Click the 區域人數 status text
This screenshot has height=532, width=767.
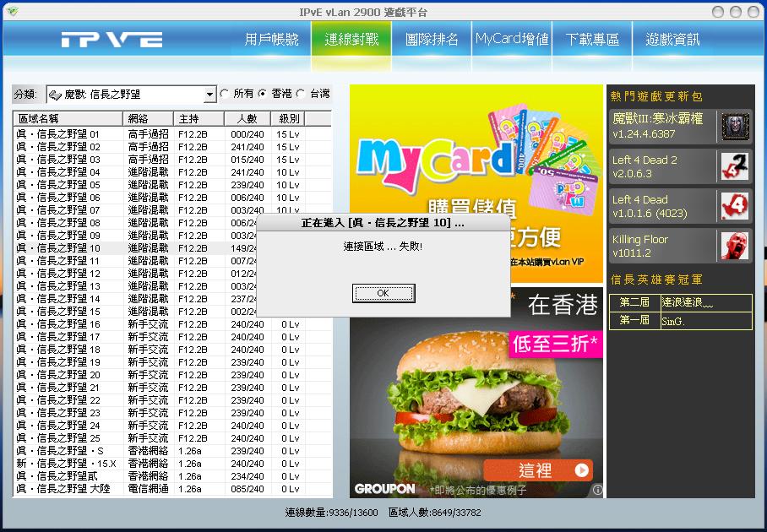click(435, 513)
